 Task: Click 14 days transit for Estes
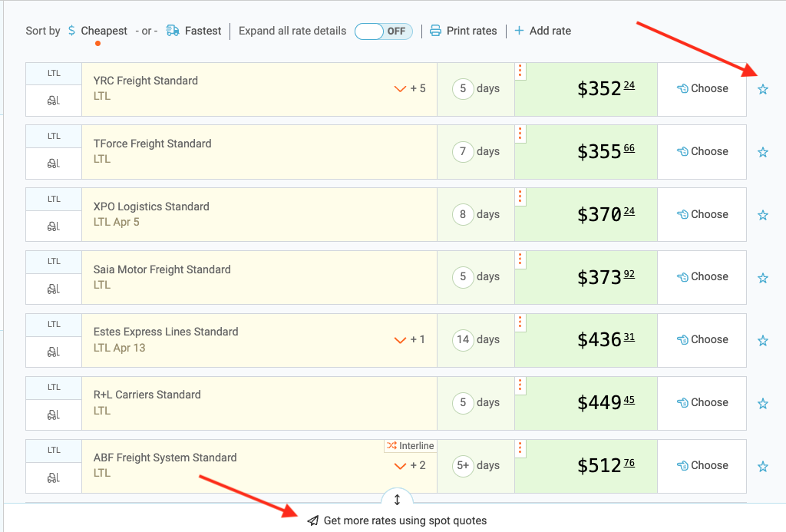click(476, 339)
